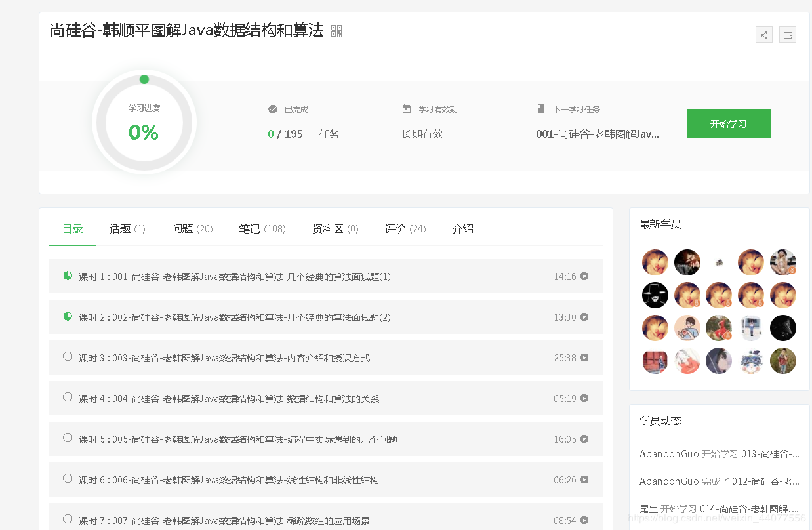The width and height of the screenshot is (812, 530).
Task: Play 课时 1 via its play icon
Action: coord(584,276)
